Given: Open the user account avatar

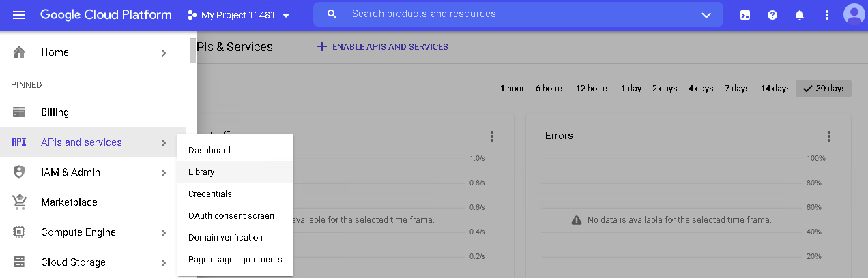Looking at the screenshot, I should click(854, 14).
